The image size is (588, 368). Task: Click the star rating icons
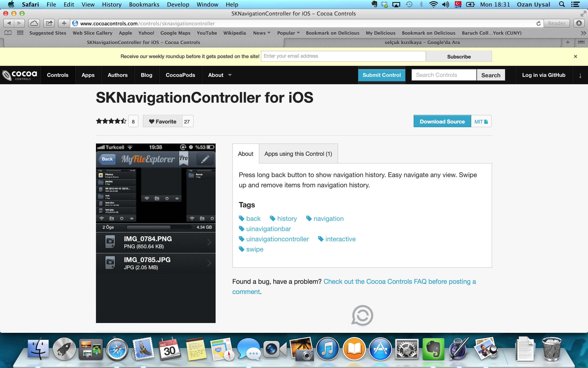tap(111, 121)
